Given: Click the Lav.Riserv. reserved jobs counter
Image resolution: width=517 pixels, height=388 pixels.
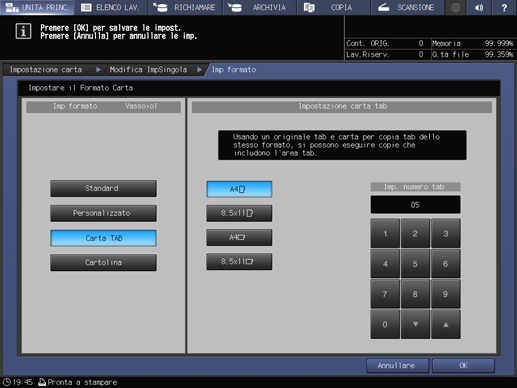Looking at the screenshot, I should coord(385,54).
